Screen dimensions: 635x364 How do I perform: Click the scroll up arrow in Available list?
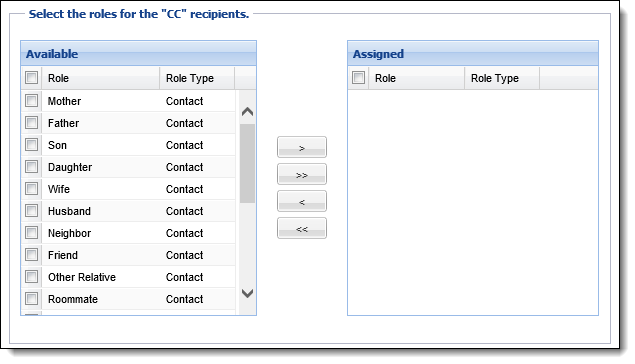point(247,112)
